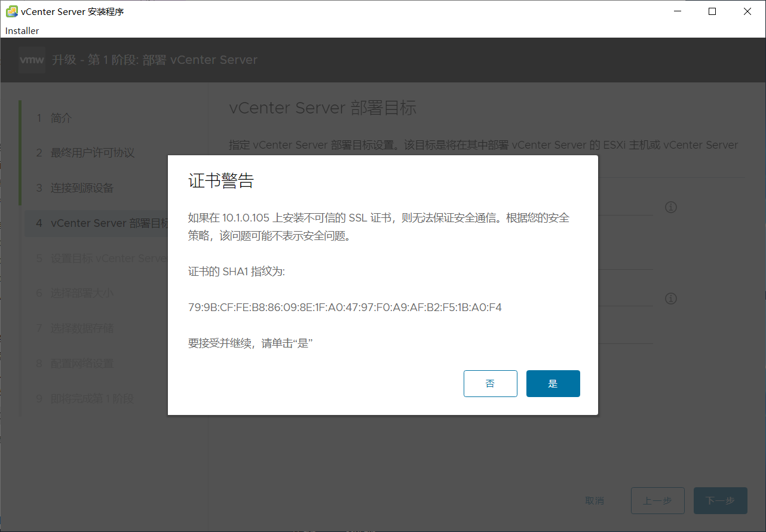
Task: Select step 5 设置目标 vCenter Server
Action: (102, 258)
